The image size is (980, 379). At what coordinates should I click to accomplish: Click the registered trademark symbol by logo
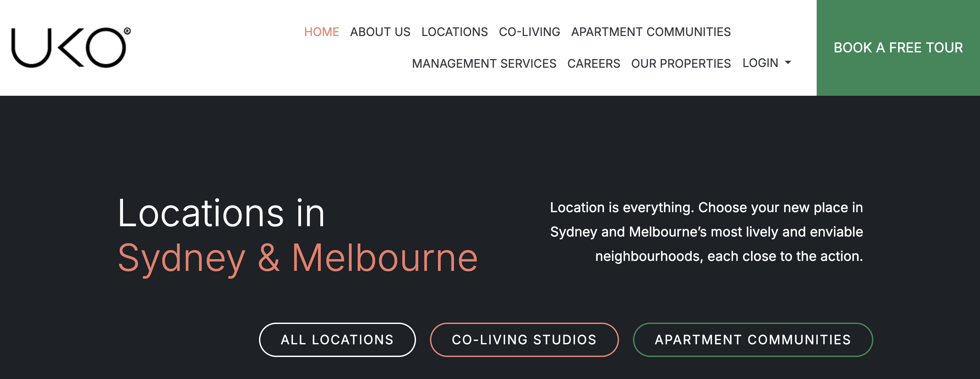[x=127, y=31]
